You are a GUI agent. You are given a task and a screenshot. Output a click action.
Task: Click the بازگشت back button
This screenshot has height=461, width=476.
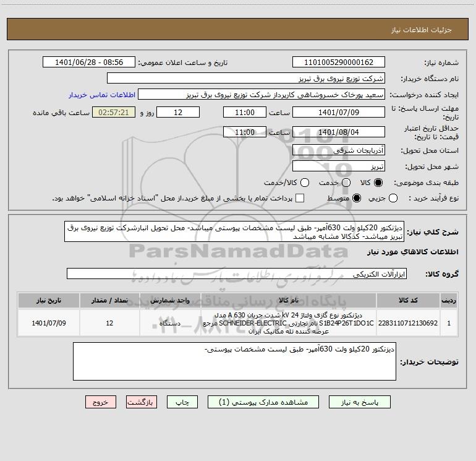[142, 402]
